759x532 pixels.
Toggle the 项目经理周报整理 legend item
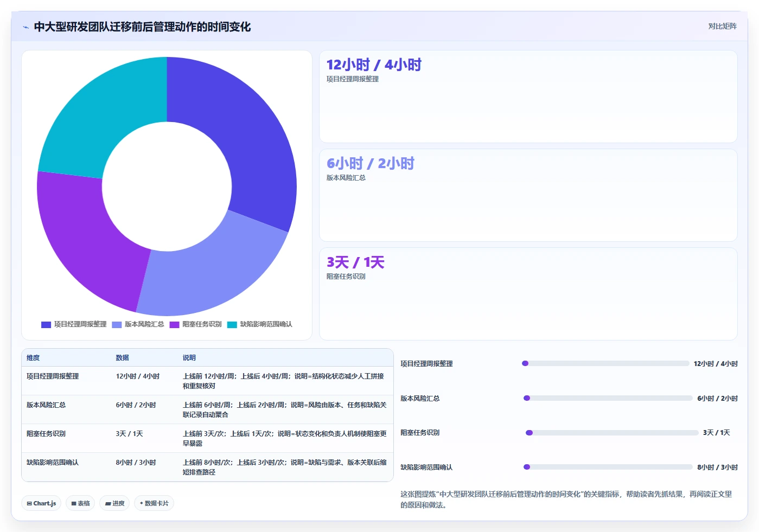point(74,324)
